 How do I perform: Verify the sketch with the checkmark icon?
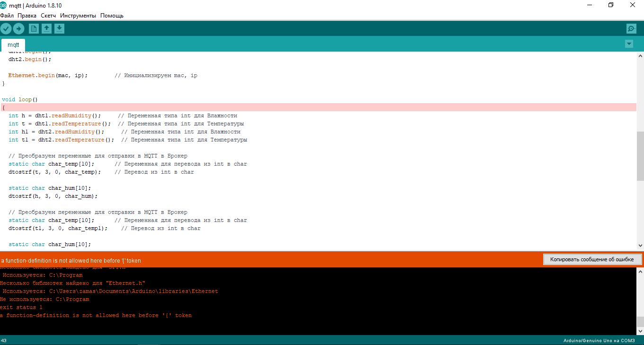[x=6, y=28]
